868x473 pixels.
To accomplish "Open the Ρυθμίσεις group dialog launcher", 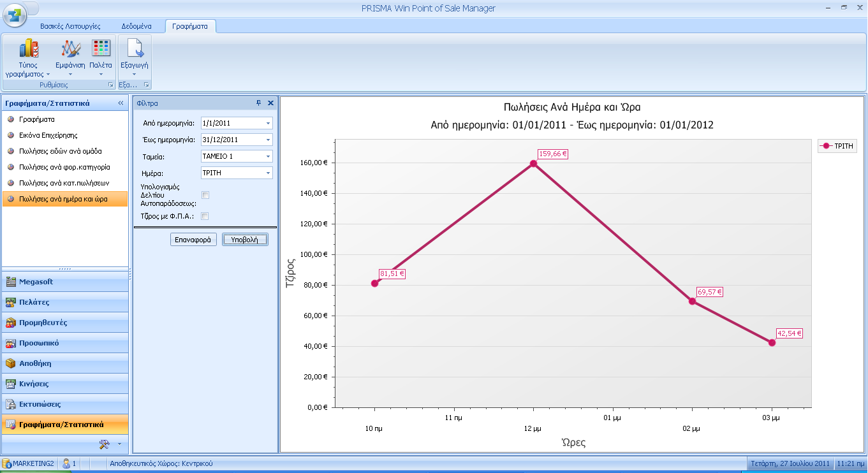I will [x=110, y=85].
